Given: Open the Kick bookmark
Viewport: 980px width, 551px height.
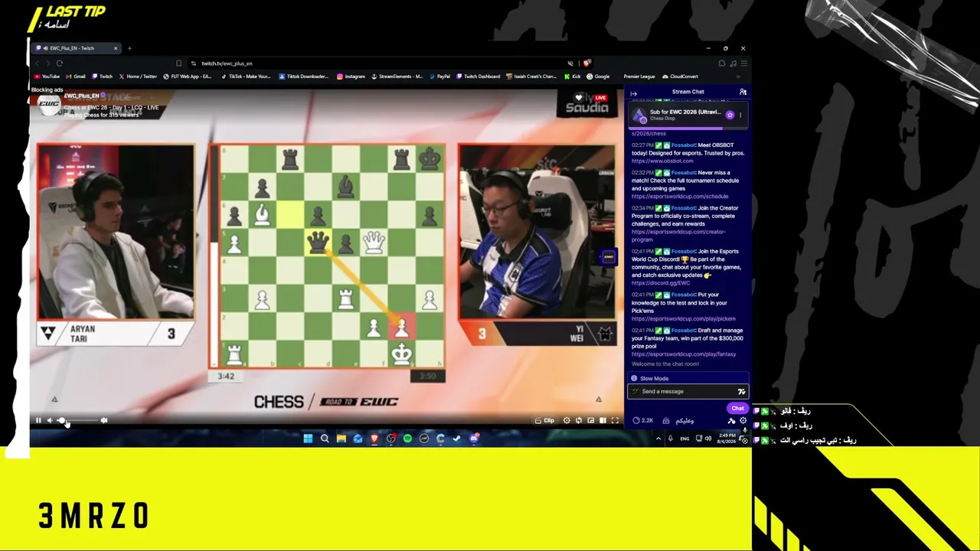Looking at the screenshot, I should pos(572,77).
